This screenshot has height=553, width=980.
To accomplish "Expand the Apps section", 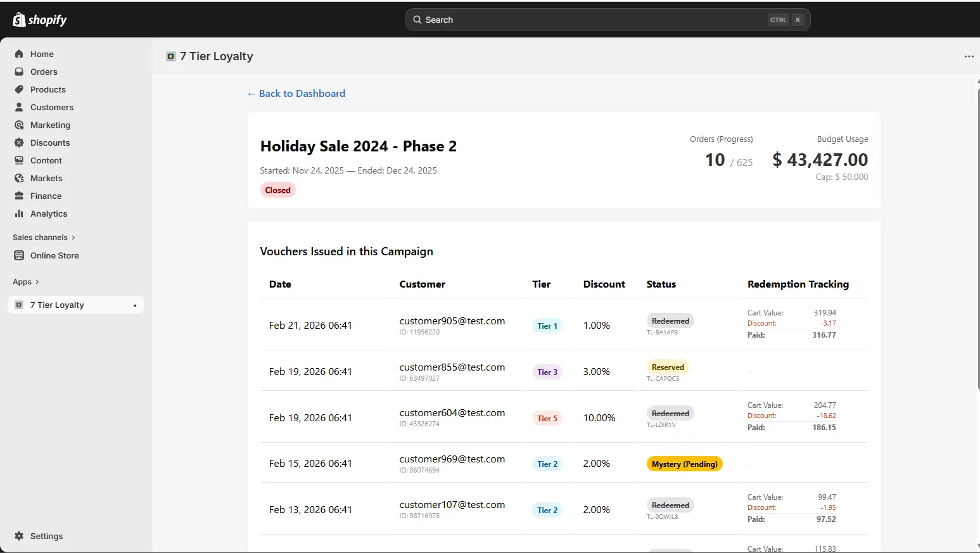I will [x=26, y=282].
